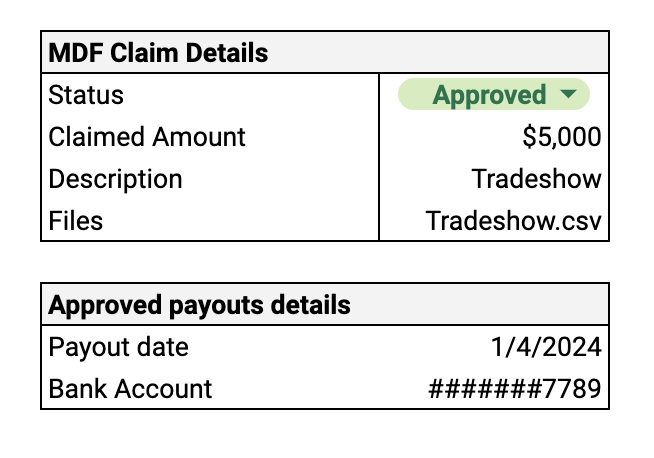Select the Files label cell
Viewport: 654px width, 458px height.
[210, 220]
